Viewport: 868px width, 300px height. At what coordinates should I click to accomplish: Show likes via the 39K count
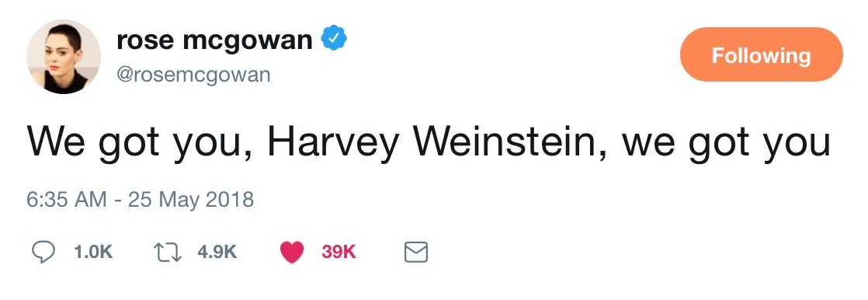click(339, 253)
